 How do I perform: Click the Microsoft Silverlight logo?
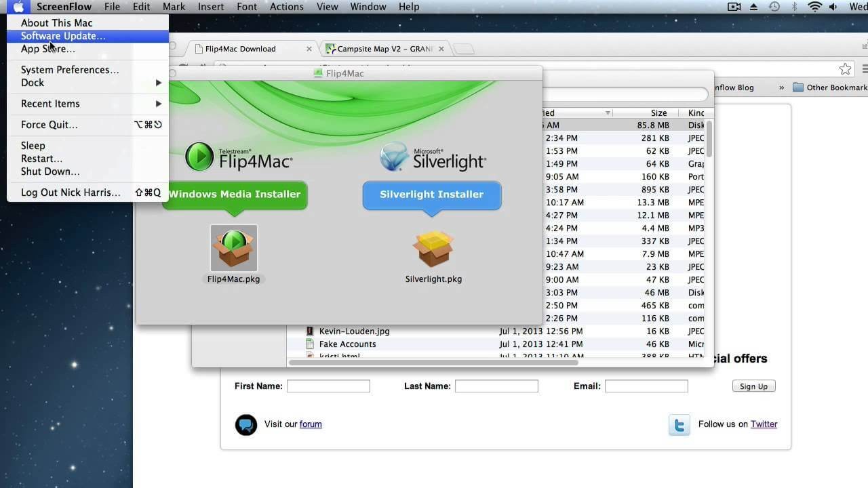point(393,156)
